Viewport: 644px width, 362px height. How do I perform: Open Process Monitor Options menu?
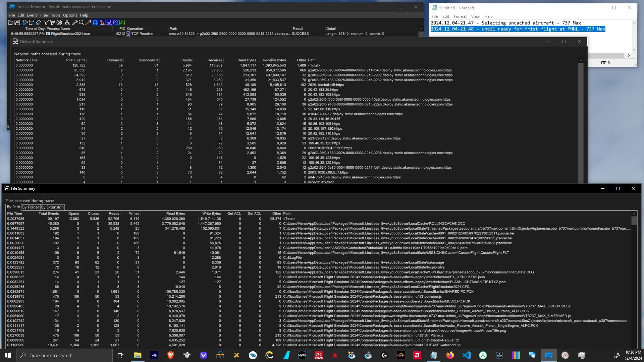click(70, 15)
